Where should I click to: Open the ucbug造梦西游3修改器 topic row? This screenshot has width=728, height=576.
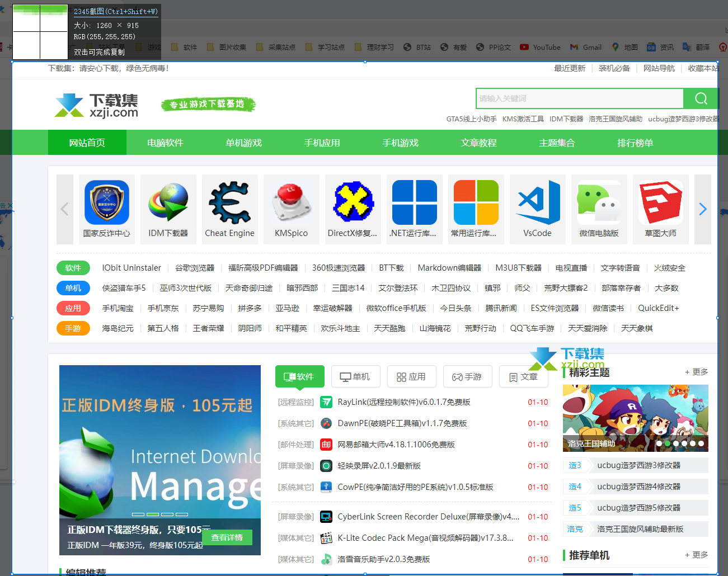click(636, 465)
